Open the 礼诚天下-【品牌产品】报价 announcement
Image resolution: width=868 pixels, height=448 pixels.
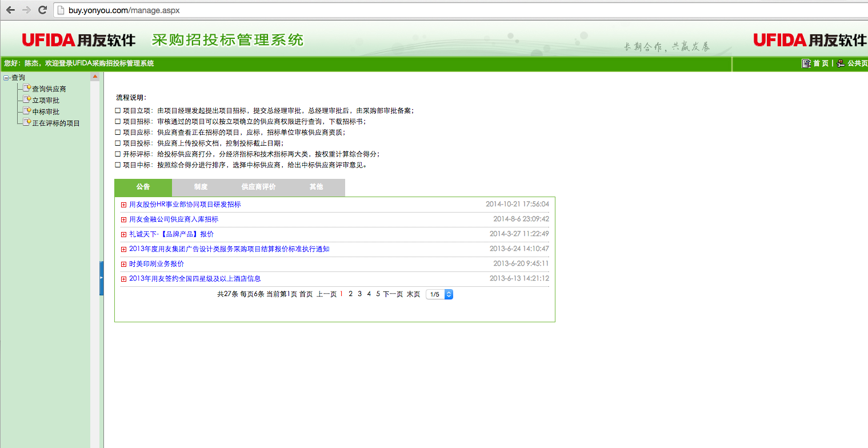click(x=171, y=234)
